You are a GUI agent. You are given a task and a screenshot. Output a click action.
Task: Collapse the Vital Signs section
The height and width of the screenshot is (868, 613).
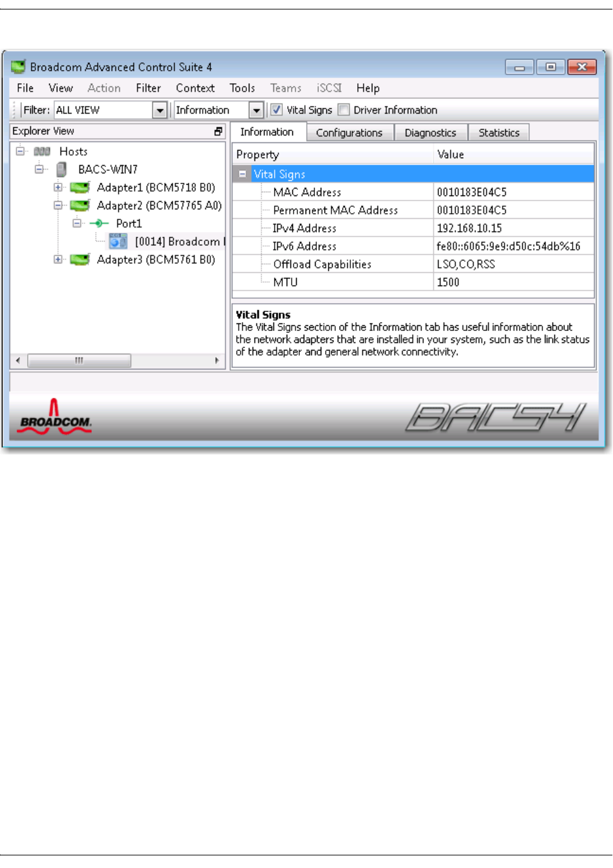pyautogui.click(x=243, y=175)
